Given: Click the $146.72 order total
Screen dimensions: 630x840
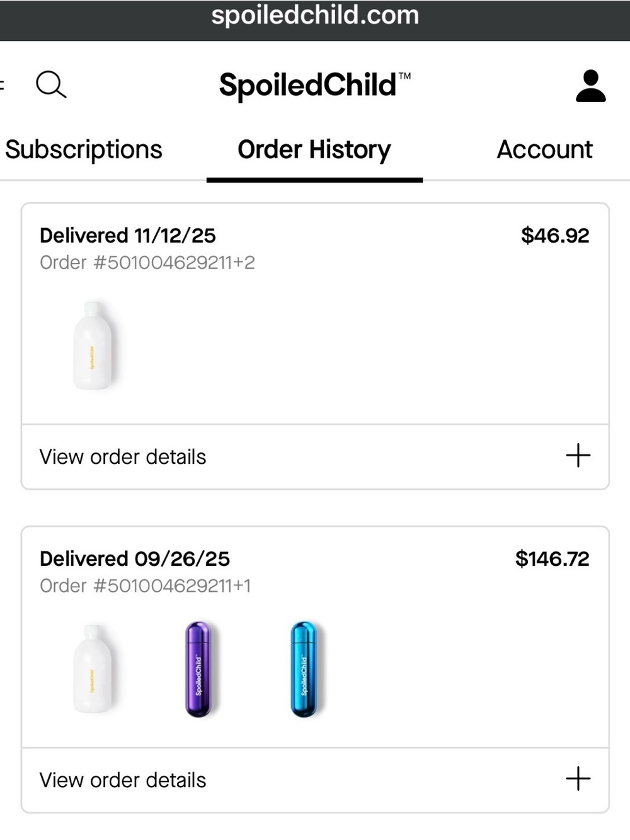Looking at the screenshot, I should pos(553,558).
